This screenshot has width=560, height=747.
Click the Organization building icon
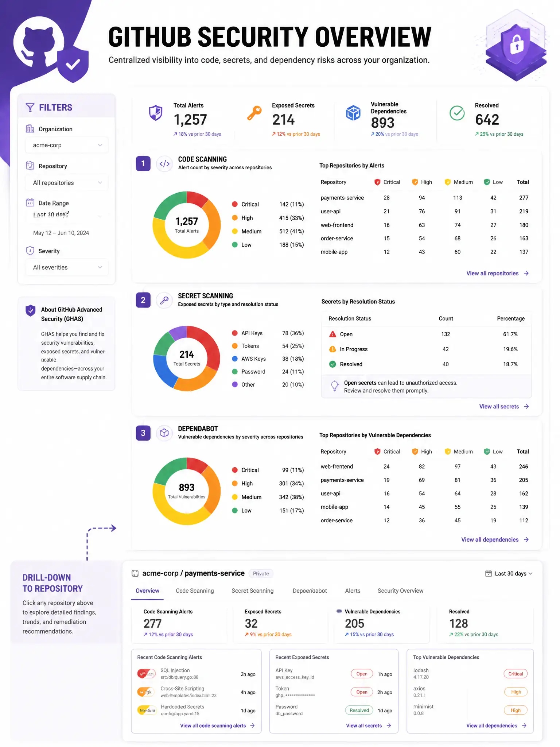click(30, 129)
